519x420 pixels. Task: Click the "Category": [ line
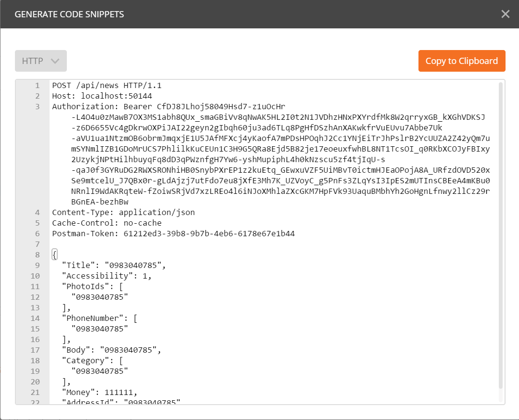click(92, 361)
